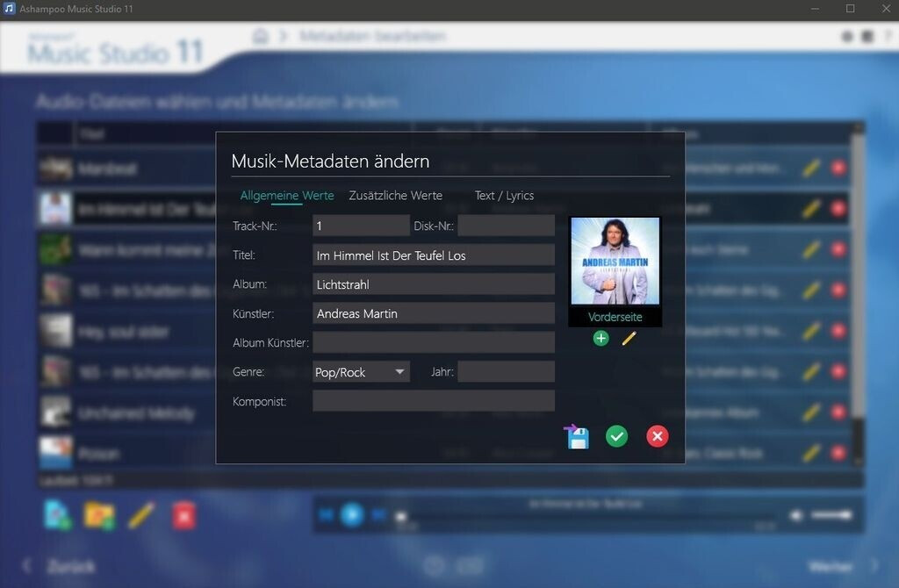Click the add file icon in bottom toolbar
899x588 pixels.
[57, 515]
